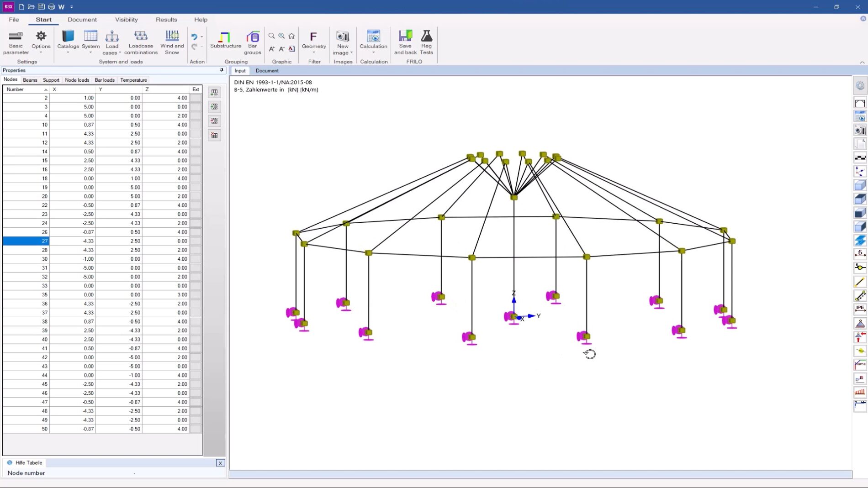This screenshot has width=868, height=488.
Task: Click the home view icon in Graphic
Action: (x=291, y=36)
